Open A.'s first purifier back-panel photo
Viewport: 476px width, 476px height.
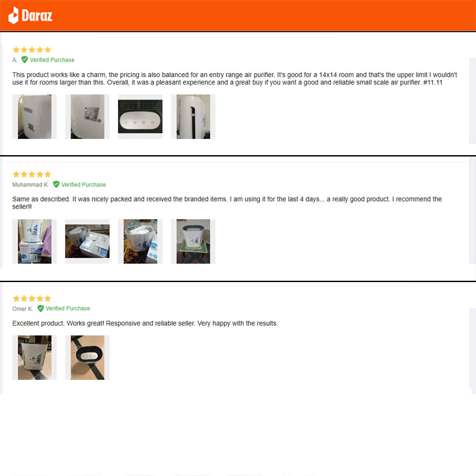34,116
